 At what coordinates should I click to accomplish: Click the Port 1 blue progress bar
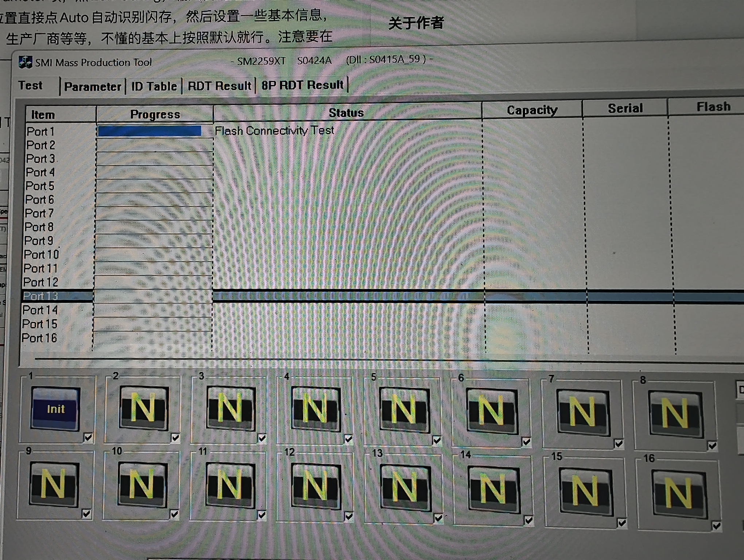(150, 131)
